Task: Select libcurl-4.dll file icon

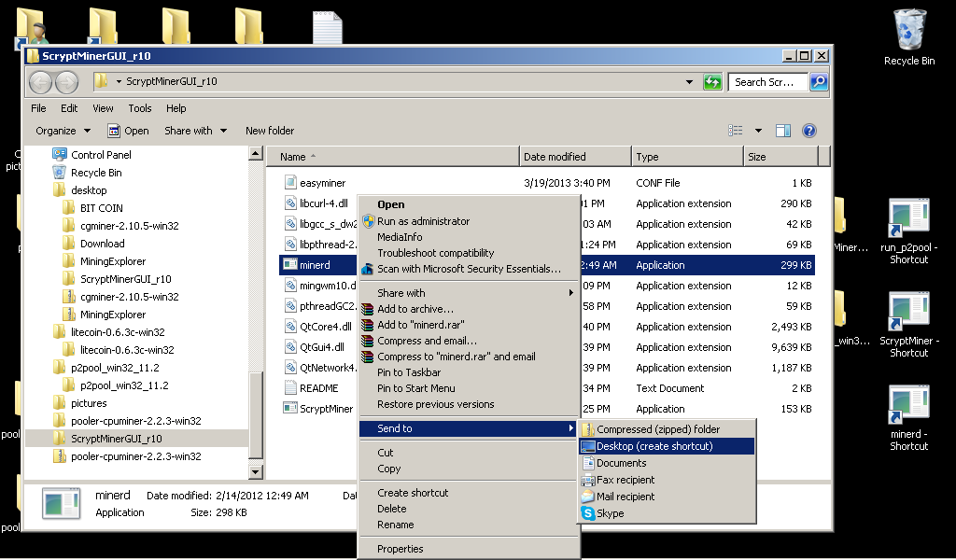Action: (290, 203)
